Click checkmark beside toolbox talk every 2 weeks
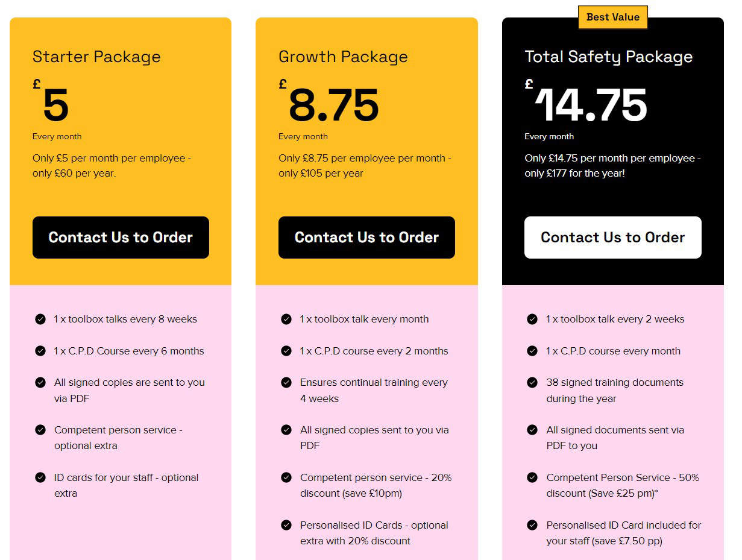Screen dimensions: 742x560 532,319
